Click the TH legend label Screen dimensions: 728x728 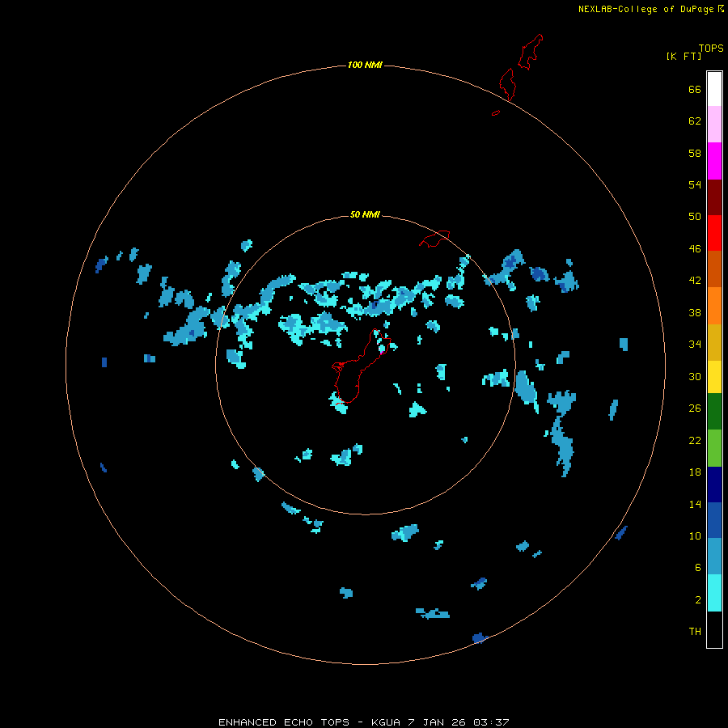tap(695, 632)
